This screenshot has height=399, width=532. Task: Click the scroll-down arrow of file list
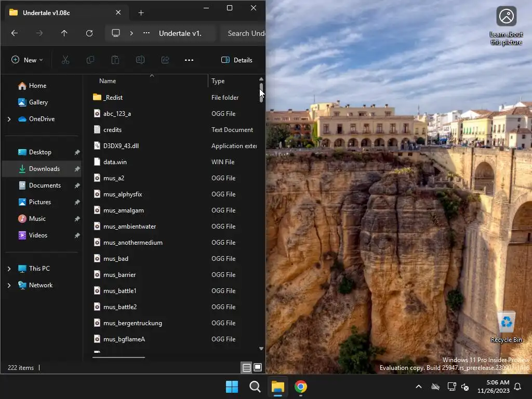(x=261, y=349)
